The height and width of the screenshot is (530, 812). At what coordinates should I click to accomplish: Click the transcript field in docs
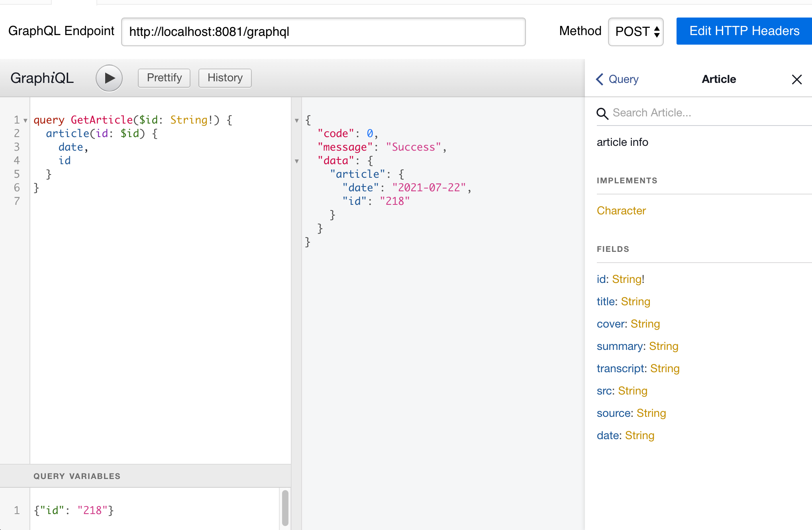[620, 369]
